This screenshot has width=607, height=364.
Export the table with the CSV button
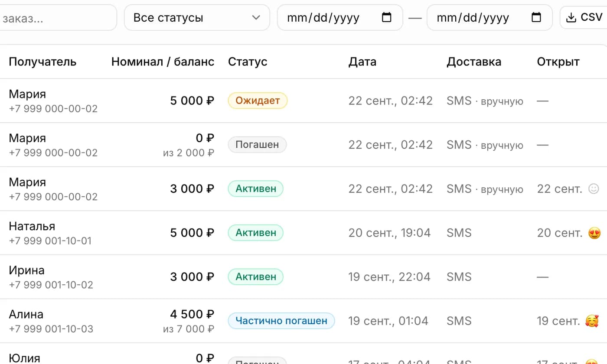tap(584, 17)
